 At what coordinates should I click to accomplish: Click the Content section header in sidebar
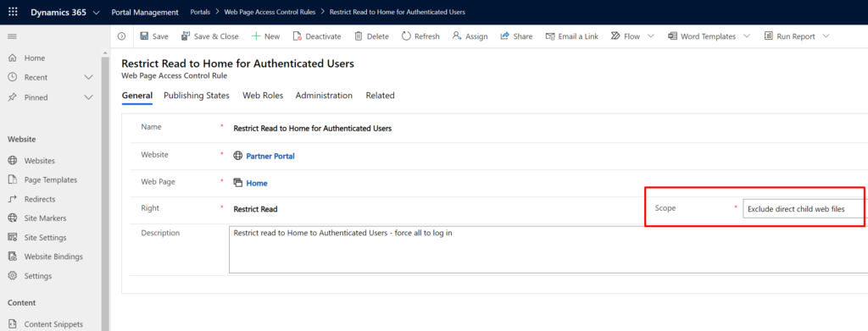(x=21, y=303)
